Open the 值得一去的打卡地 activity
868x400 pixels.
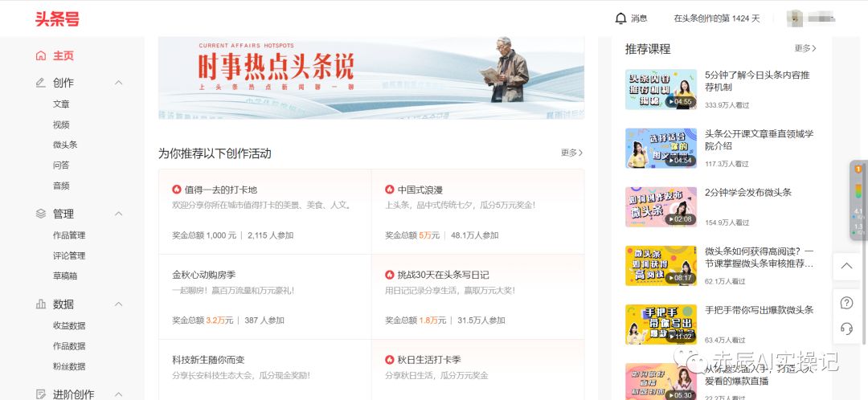(264, 212)
